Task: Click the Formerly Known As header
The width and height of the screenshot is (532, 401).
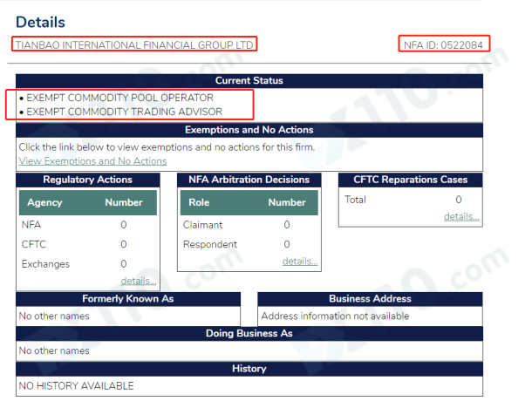Action: pyautogui.click(x=128, y=299)
